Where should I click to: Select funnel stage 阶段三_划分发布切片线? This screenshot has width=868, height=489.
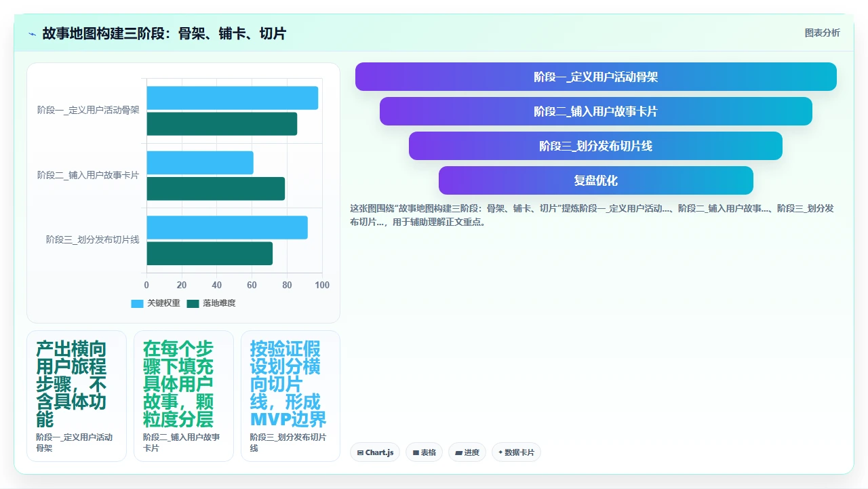[595, 146]
